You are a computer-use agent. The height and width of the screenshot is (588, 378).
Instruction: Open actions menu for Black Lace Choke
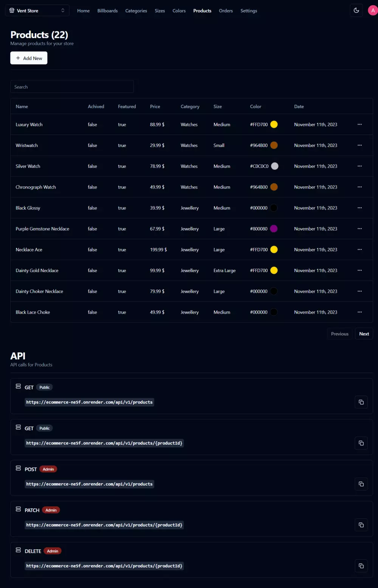pyautogui.click(x=359, y=312)
